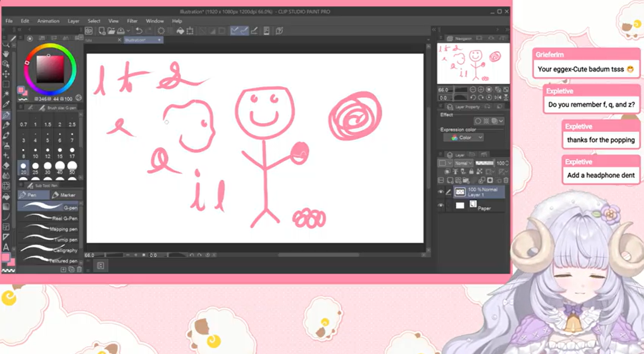Image resolution: width=644 pixels, height=354 pixels.
Task: Select the Eraser tool in the toolbar
Action: pos(6,166)
